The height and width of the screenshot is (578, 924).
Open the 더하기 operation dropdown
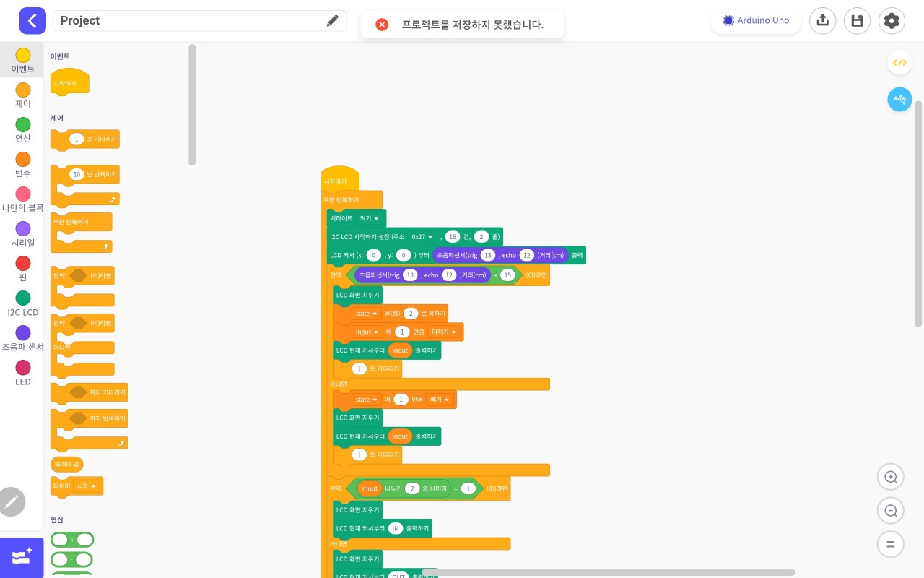point(444,332)
